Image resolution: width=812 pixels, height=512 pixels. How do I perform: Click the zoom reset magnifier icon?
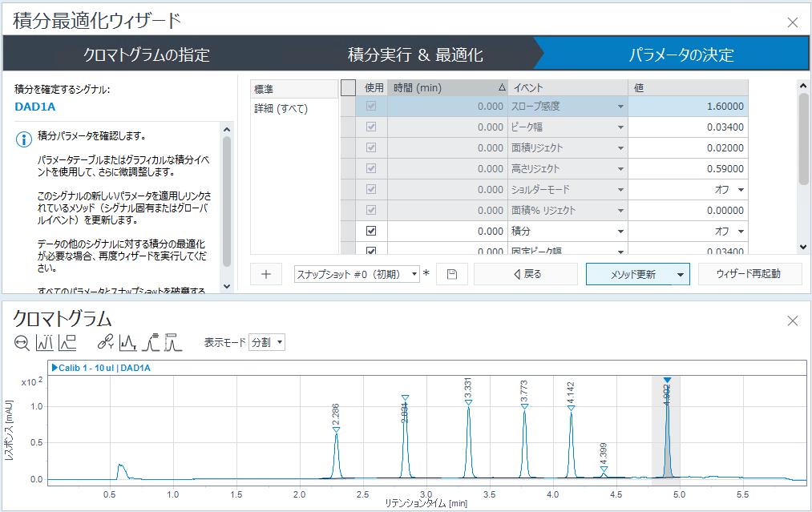22,343
